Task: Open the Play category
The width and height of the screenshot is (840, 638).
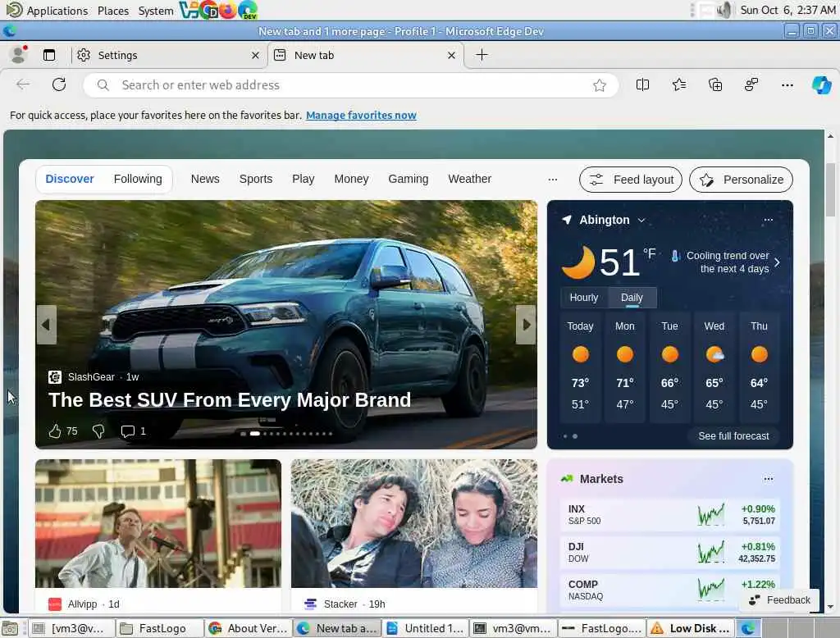Action: pos(304,179)
